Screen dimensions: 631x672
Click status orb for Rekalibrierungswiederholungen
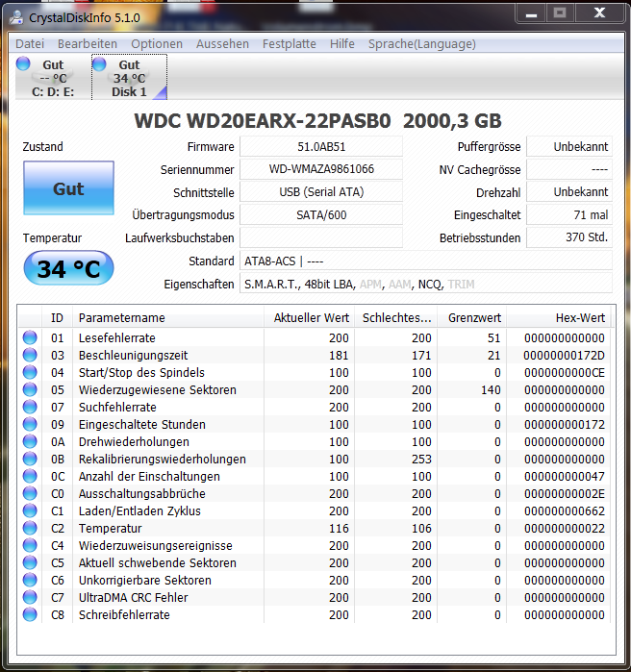click(x=30, y=459)
